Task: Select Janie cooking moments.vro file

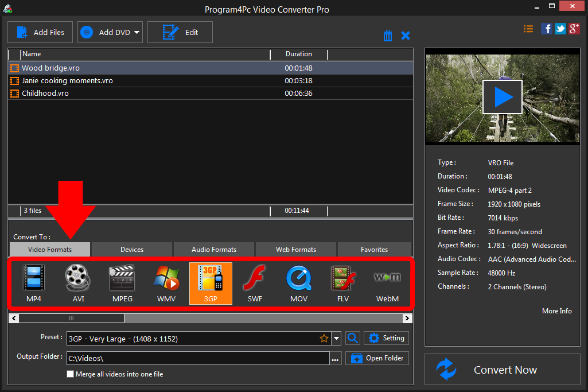Action: tap(67, 81)
